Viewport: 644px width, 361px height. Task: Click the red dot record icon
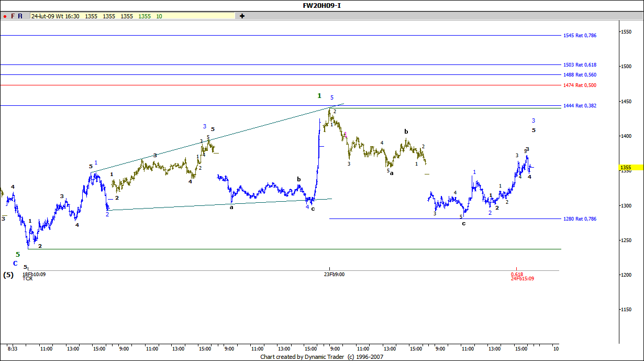tap(5, 16)
